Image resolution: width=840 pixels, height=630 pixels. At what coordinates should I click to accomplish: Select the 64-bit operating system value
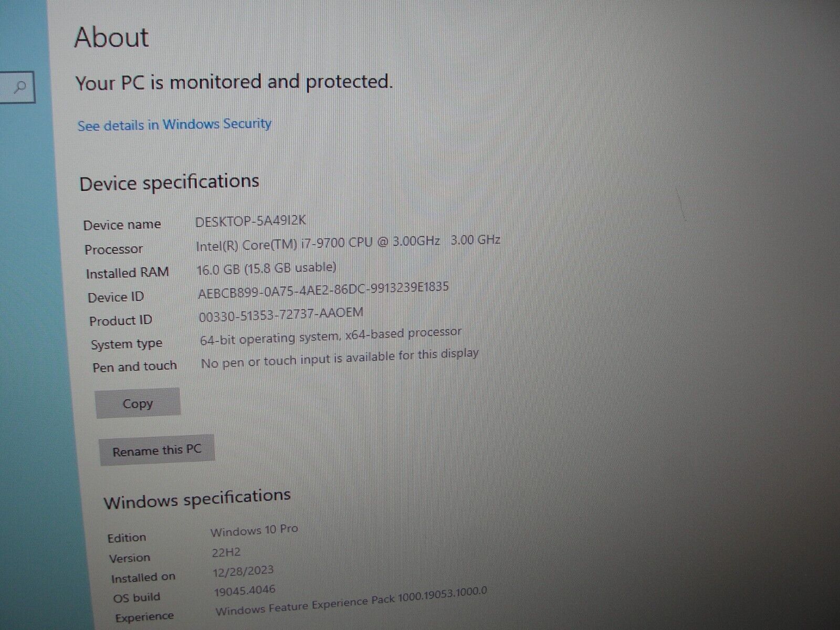coord(331,335)
